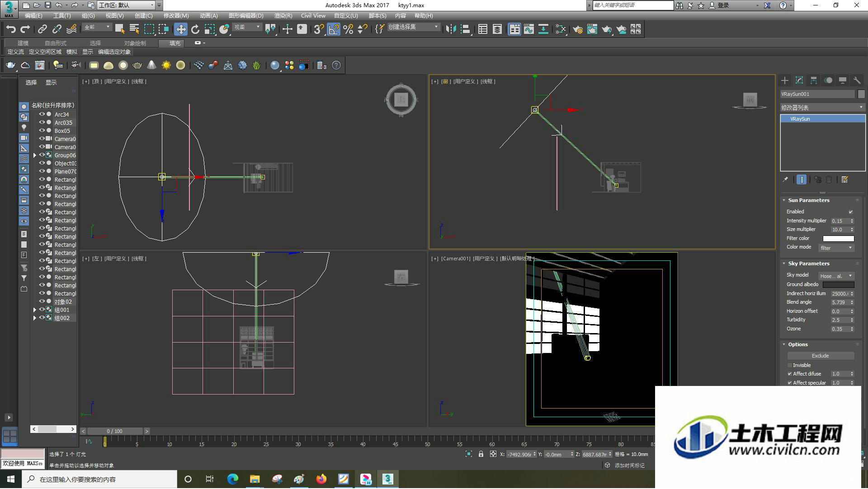Activate the Select and Rotate tool
Screen dimensions: 868x489
195,29
